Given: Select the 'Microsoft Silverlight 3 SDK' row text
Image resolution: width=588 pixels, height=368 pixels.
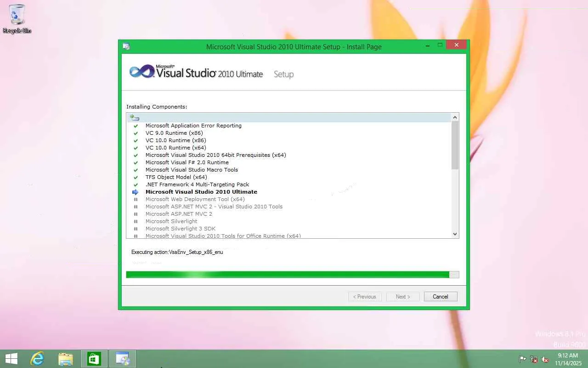Looking at the screenshot, I should pyautogui.click(x=181, y=229).
